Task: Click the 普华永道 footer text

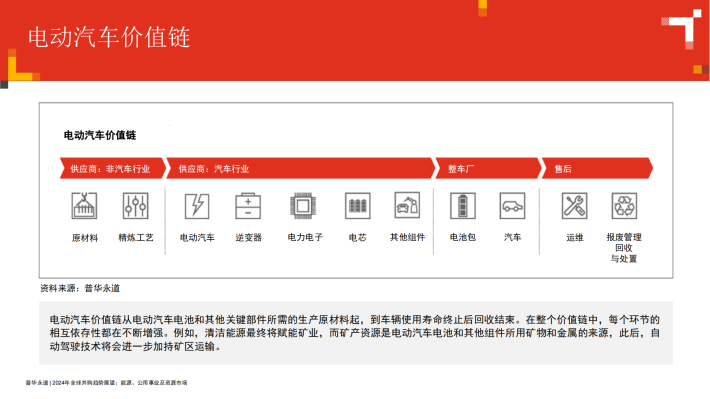Action: pyautogui.click(x=37, y=383)
